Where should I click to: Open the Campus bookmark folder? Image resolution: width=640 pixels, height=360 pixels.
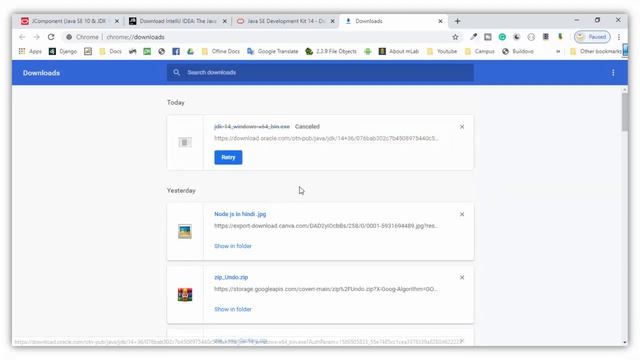pos(480,51)
